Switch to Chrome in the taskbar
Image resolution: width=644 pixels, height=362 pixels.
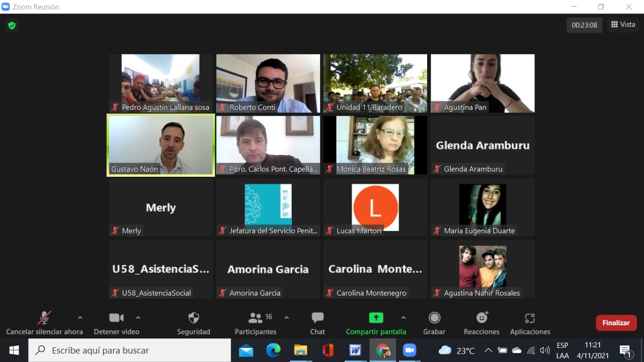click(383, 350)
